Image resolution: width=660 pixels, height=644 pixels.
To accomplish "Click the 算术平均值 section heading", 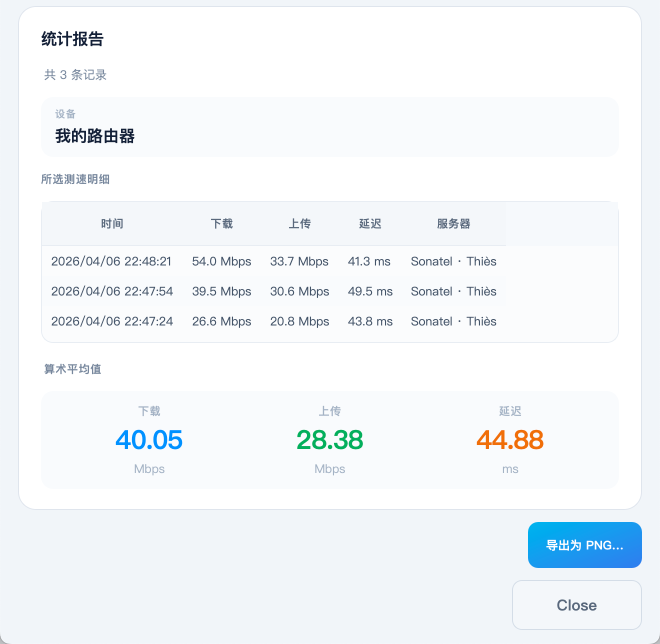I will pos(72,369).
